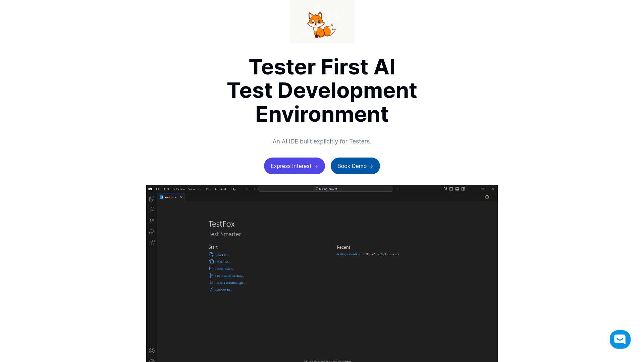
Task: Click the testing-extension recent file link
Action: coord(348,254)
